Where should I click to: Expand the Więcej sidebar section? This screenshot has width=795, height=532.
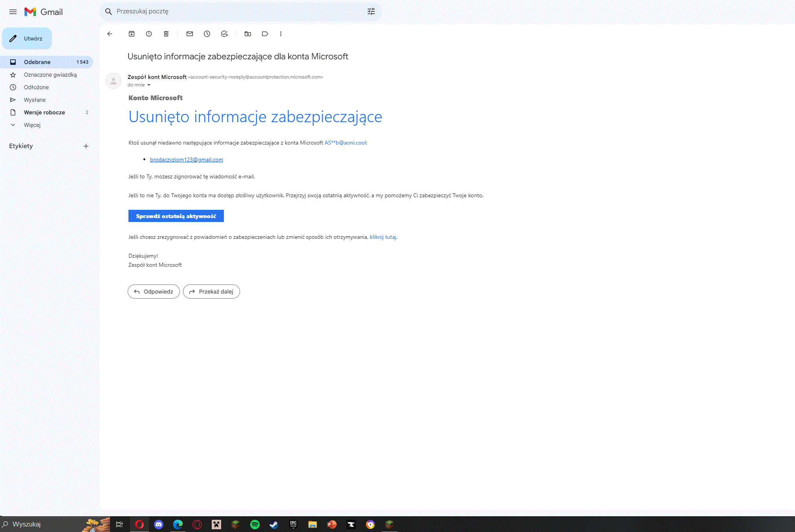coord(46,125)
